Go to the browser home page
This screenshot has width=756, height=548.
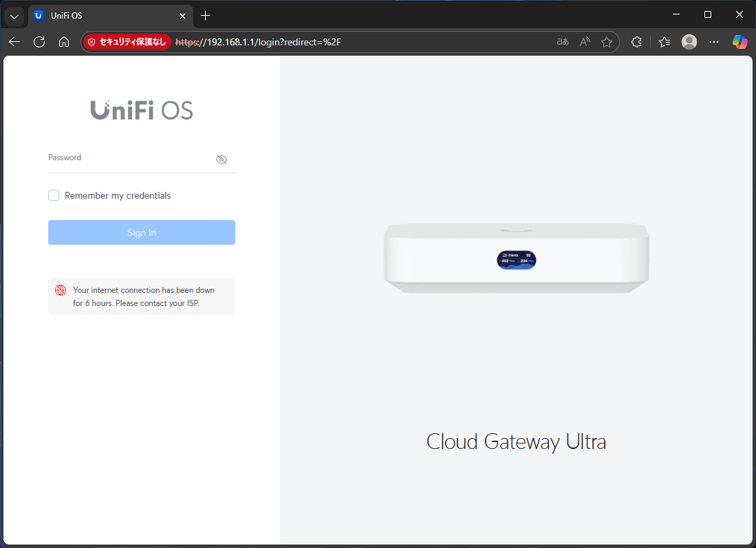(64, 42)
